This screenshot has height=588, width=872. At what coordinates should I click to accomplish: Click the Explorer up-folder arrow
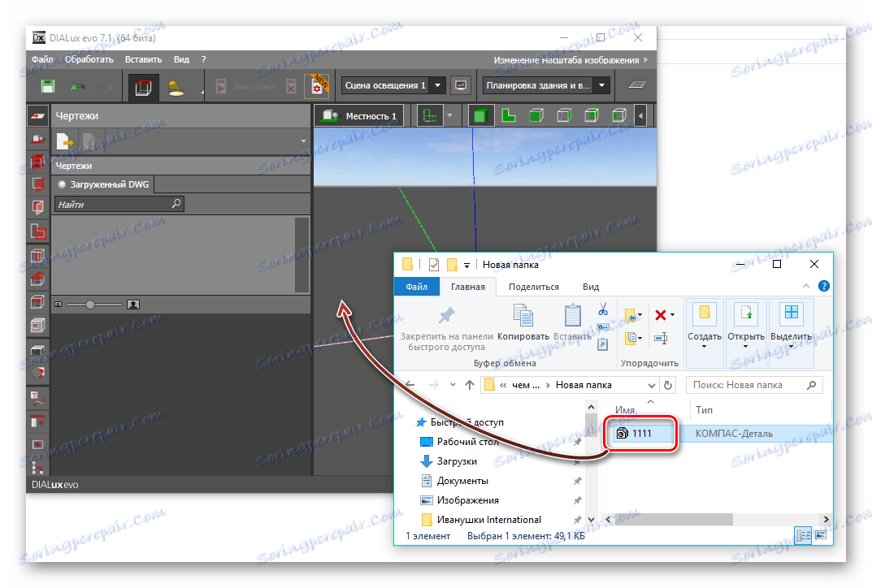pos(470,385)
